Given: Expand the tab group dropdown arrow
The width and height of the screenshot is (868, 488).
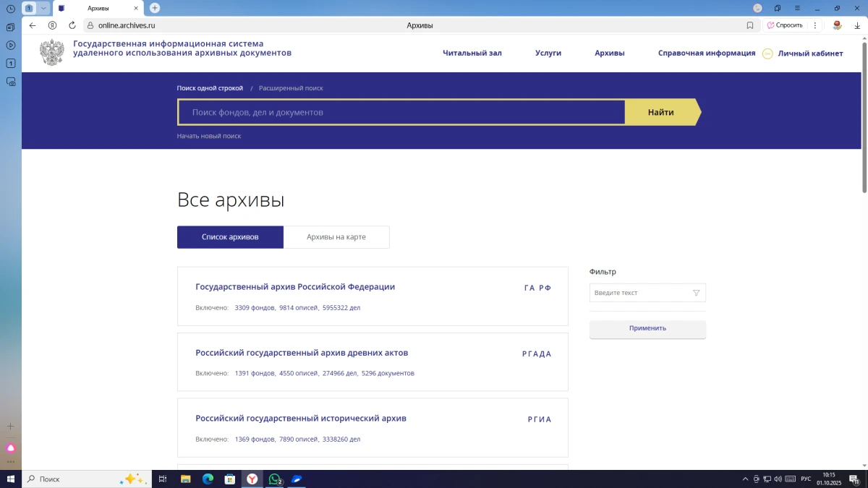Looking at the screenshot, I should pyautogui.click(x=43, y=8).
